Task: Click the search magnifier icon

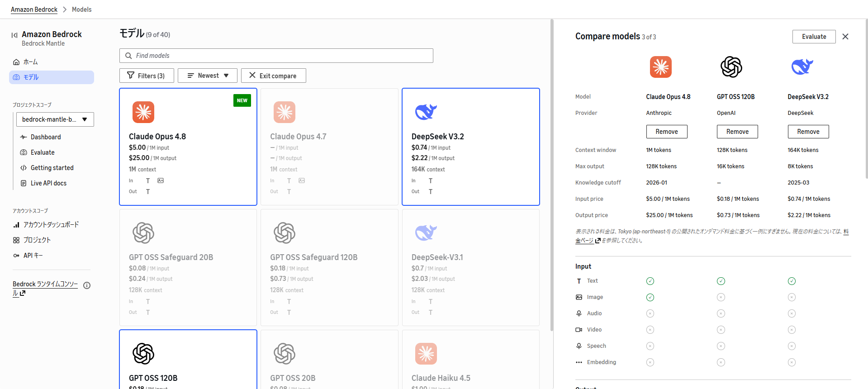Action: coord(128,56)
